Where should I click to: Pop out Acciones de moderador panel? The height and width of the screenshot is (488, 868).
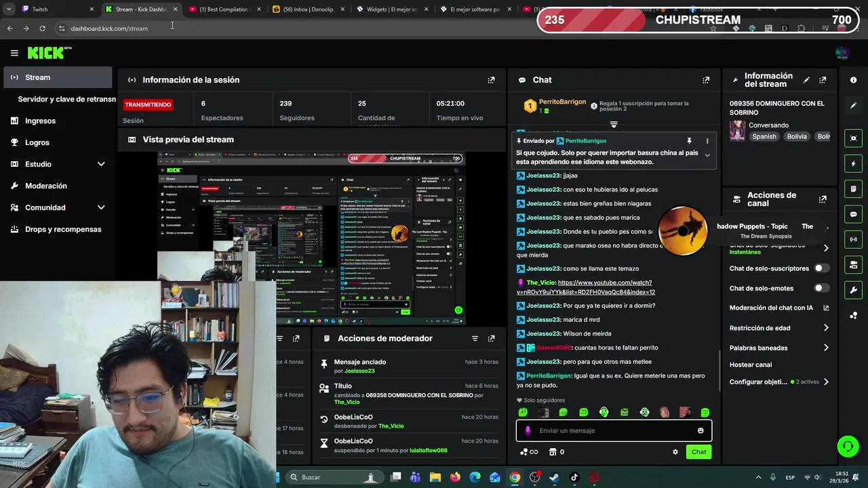point(491,338)
